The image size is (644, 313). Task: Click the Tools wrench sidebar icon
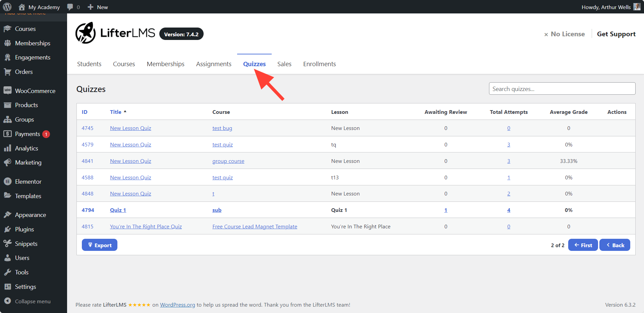click(x=7, y=272)
